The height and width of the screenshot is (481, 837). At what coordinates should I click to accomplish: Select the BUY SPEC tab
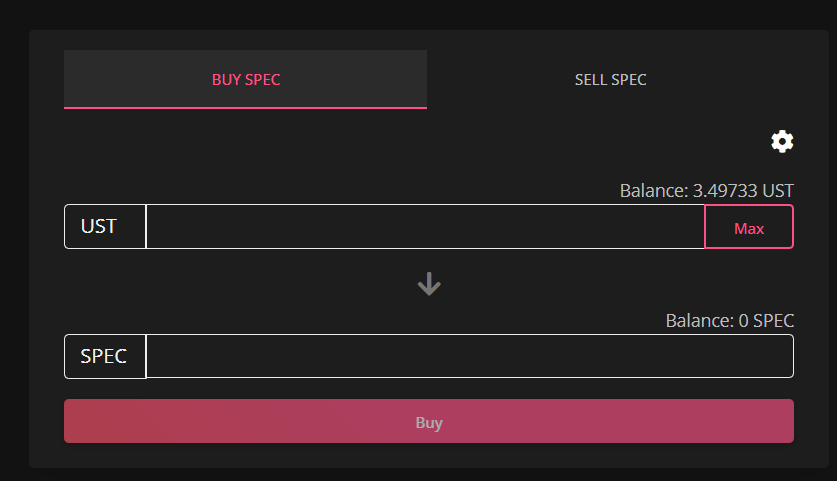click(246, 80)
